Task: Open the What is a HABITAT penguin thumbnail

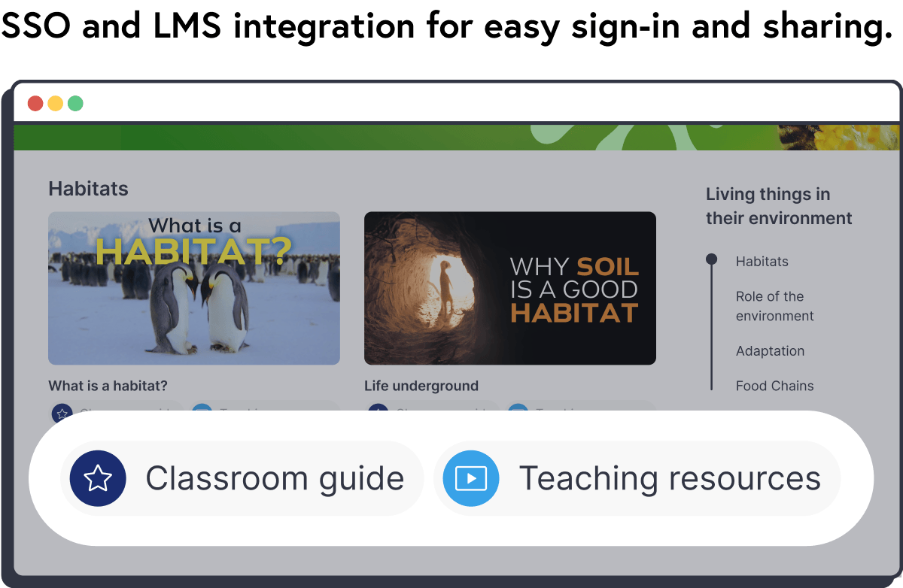Action: [194, 288]
